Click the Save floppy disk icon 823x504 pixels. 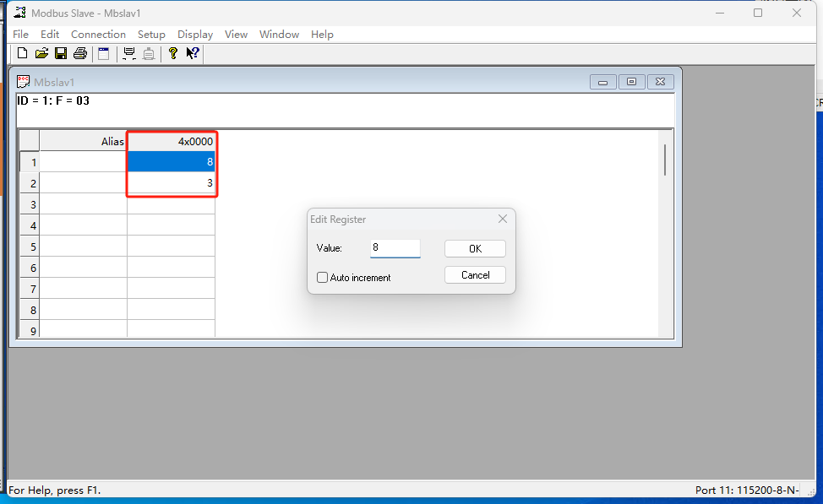(x=61, y=54)
